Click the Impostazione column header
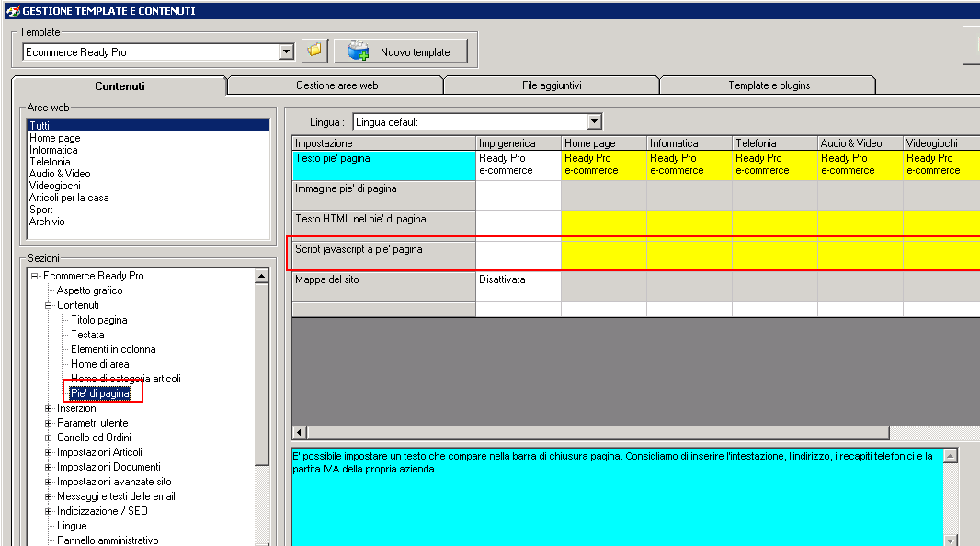980x546 pixels. point(383,143)
